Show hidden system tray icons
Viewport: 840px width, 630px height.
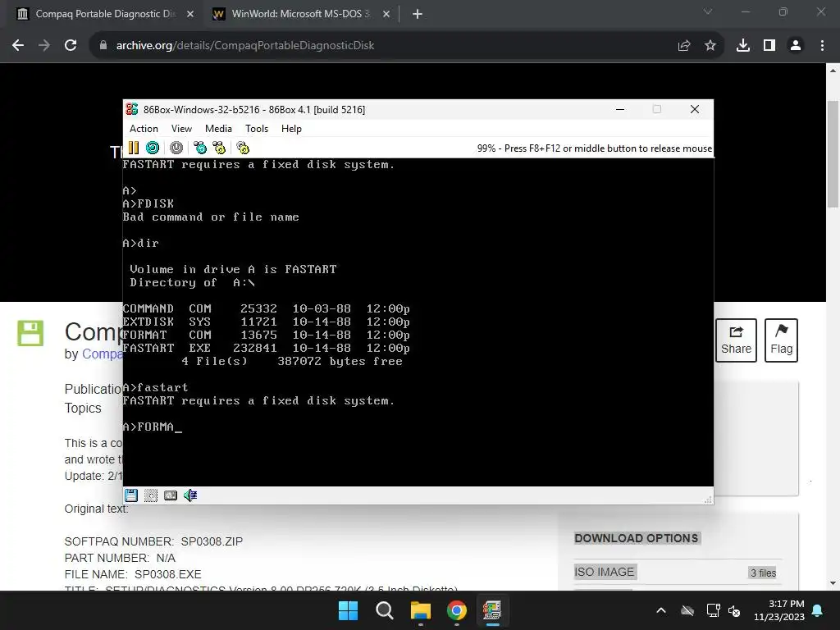661,610
